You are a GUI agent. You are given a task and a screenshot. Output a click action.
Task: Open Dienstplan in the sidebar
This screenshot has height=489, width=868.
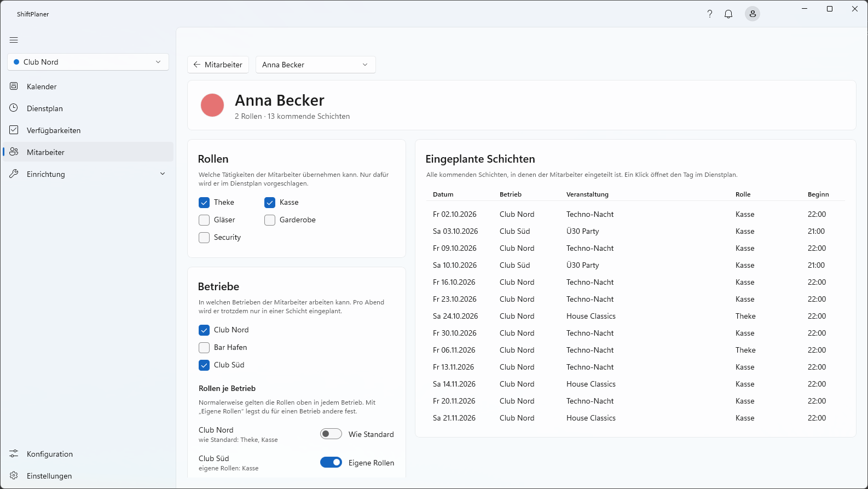tap(88, 108)
